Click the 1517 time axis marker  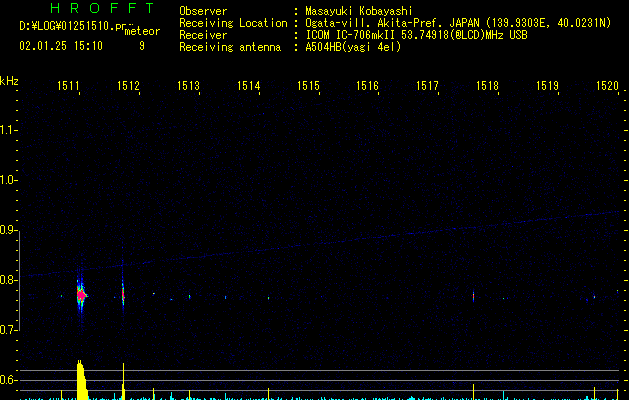pyautogui.click(x=427, y=86)
